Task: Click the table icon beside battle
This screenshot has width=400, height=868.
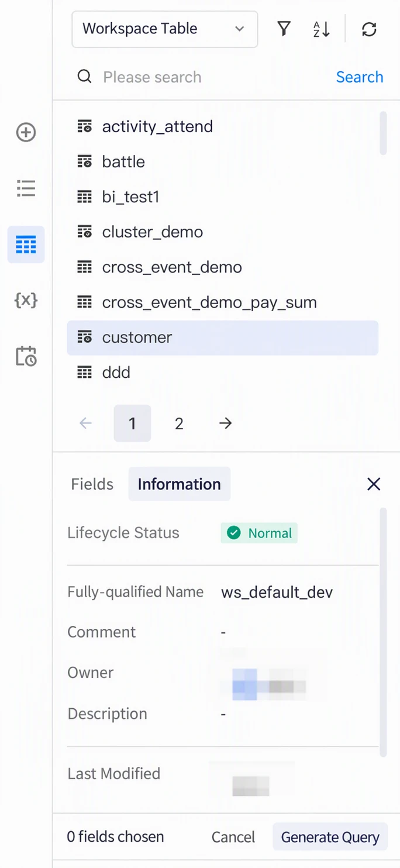Action: [x=85, y=161]
